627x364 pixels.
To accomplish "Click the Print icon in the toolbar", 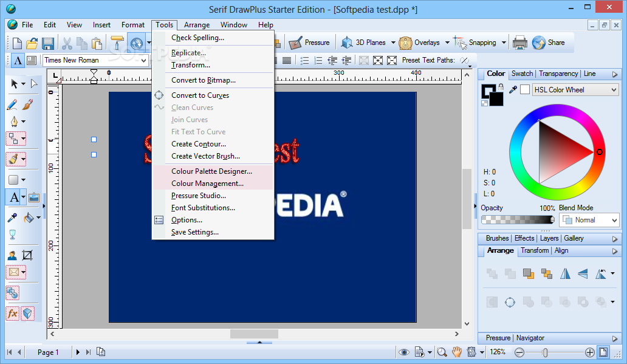I will (x=520, y=43).
